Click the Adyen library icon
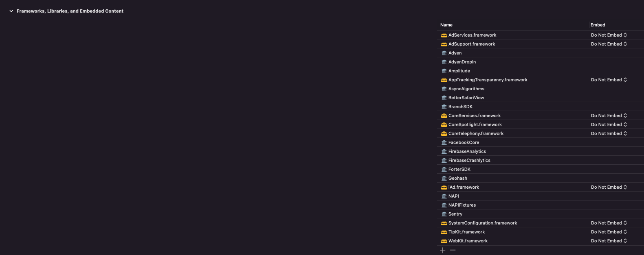 tap(444, 53)
